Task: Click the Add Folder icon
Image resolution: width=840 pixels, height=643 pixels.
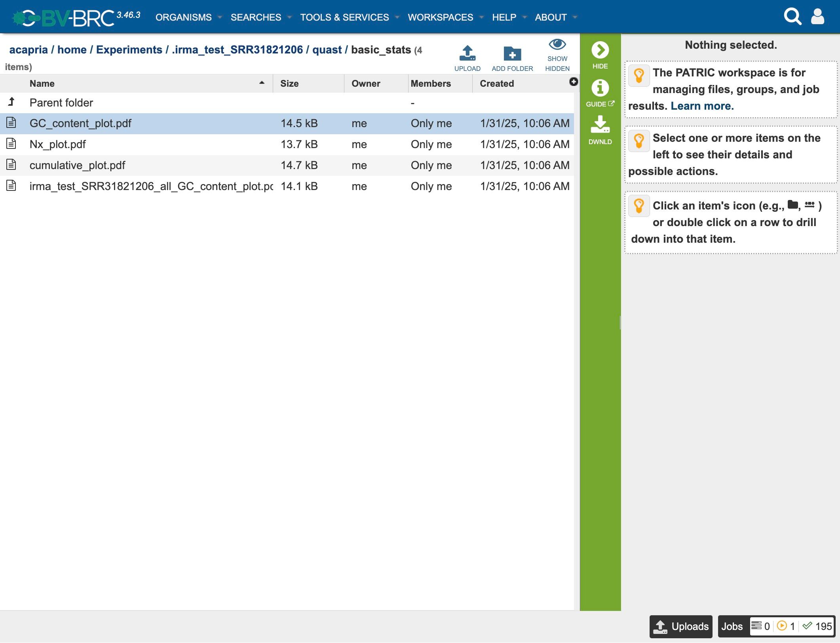Action: (512, 53)
